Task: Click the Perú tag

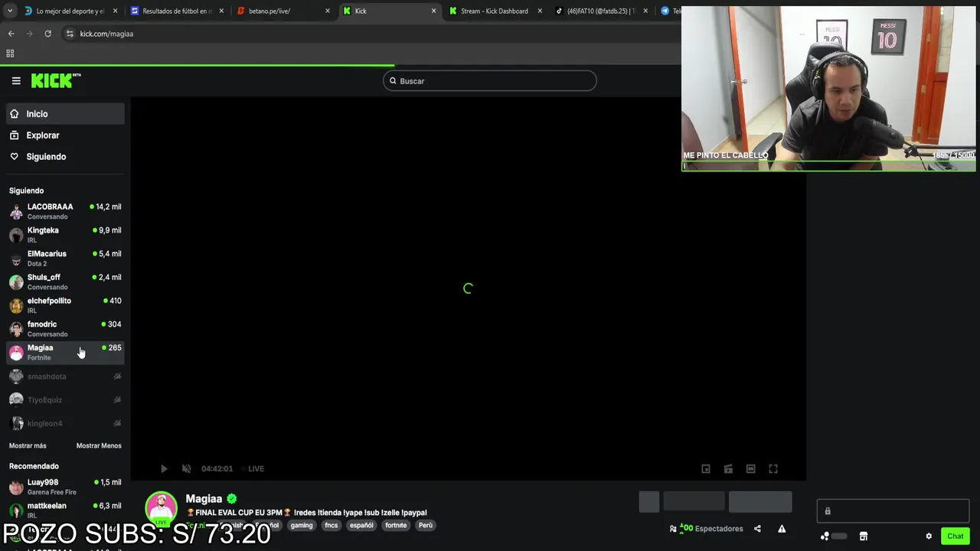Action: pyautogui.click(x=426, y=526)
